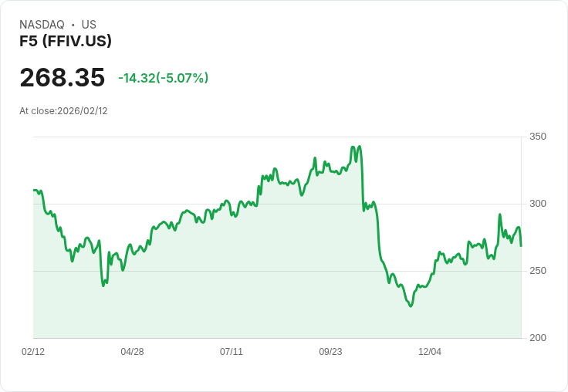Select the US market label
This screenshot has width=568, height=392.
89,25
